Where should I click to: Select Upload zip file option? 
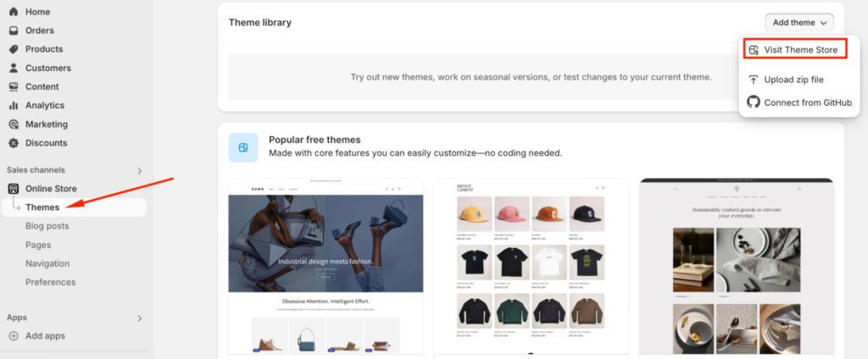pyautogui.click(x=793, y=80)
